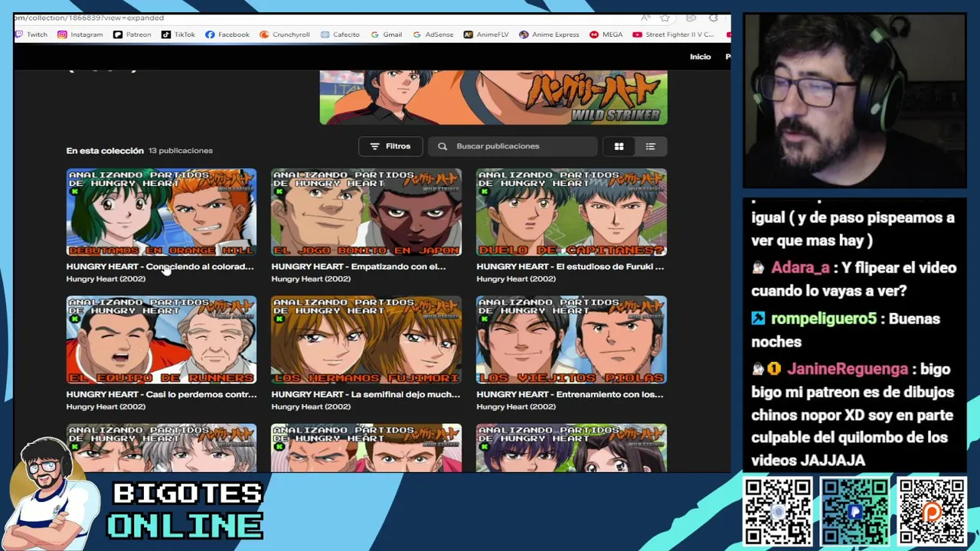The image size is (980, 551).
Task: Open the Facebook bookmark
Action: tap(227, 34)
